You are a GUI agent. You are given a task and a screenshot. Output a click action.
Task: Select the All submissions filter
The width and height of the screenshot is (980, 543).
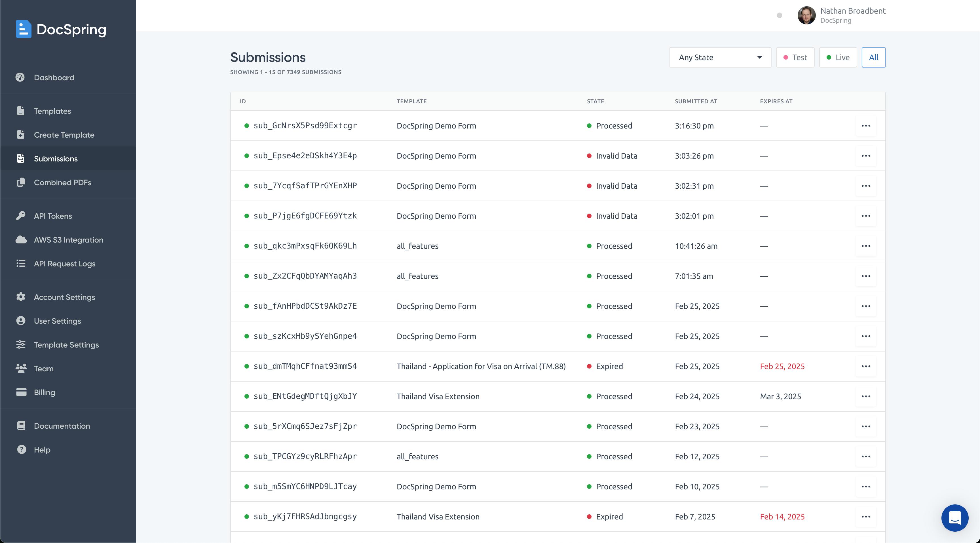(873, 58)
